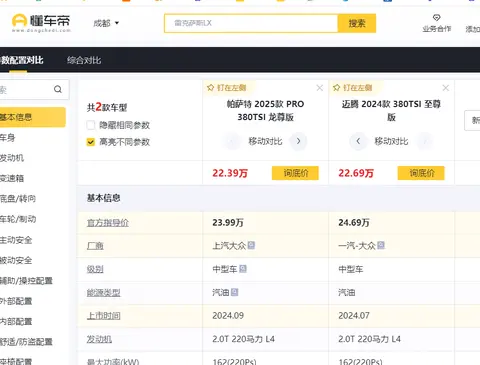The image size is (480, 365).
Task: Open 官方指导价 parameter link
Action: [108, 223]
